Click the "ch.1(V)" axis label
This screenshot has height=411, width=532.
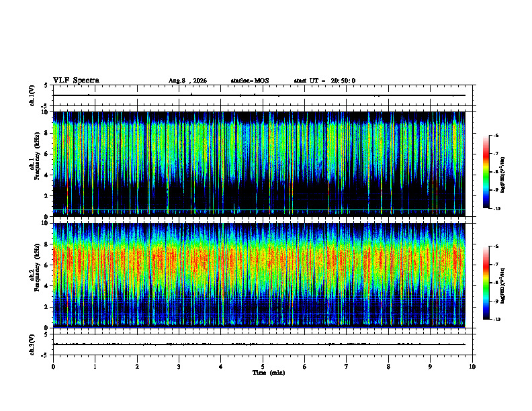click(x=32, y=95)
